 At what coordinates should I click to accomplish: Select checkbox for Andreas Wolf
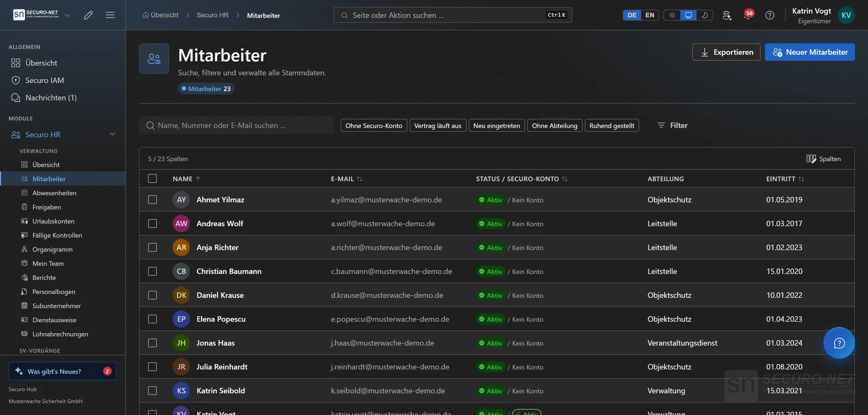(x=153, y=223)
